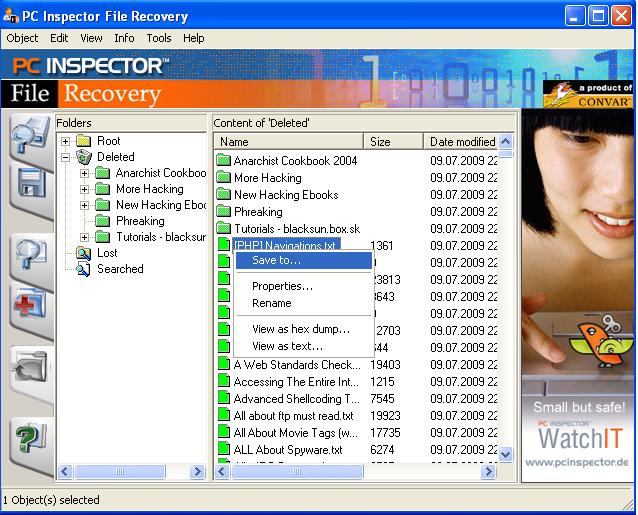Screen dimensions: 638x515
Task: Click size value 19923 in list
Action: click(x=385, y=416)
